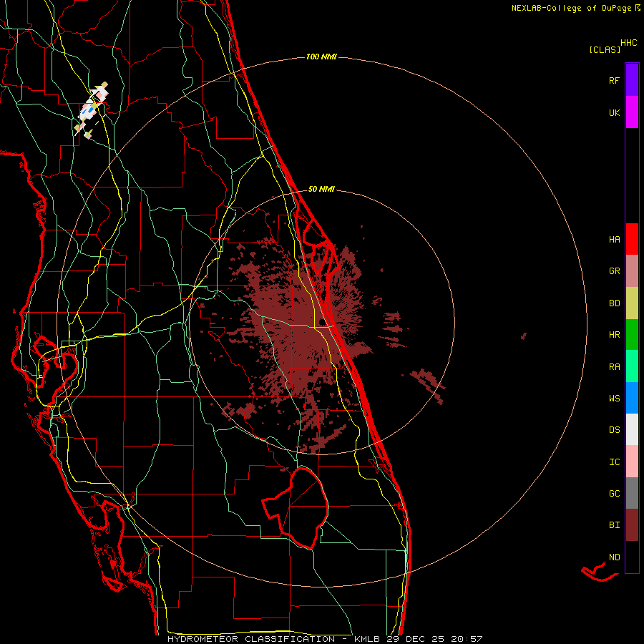
Task: Click the ND black legend swatch
Action: [632, 557]
